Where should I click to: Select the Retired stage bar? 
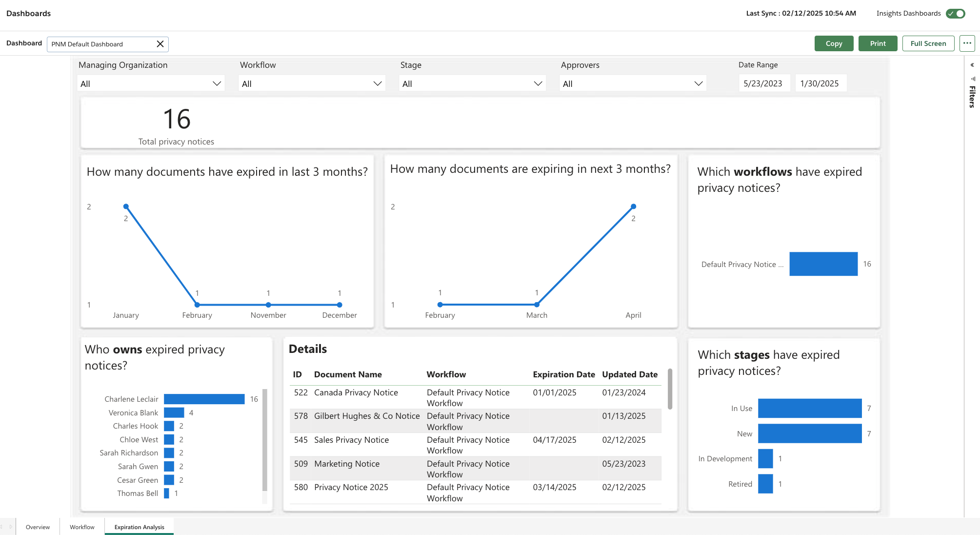[x=765, y=484]
